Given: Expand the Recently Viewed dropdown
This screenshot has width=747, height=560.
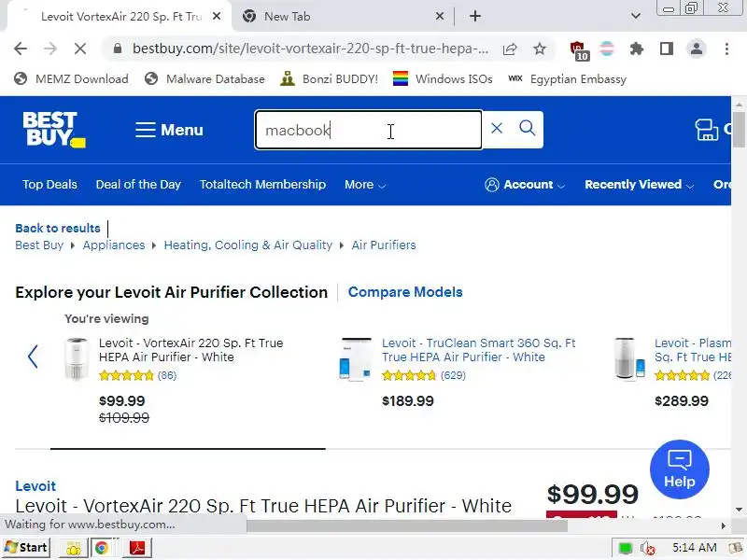Looking at the screenshot, I should [639, 185].
